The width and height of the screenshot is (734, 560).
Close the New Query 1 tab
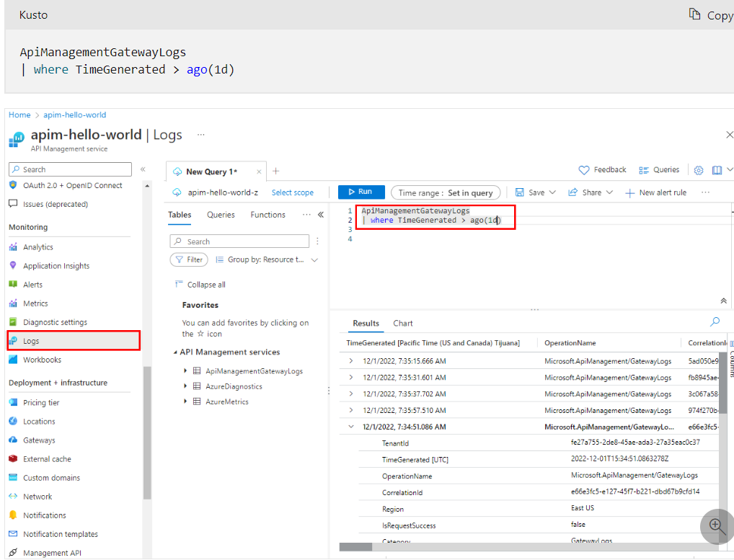pos(259,172)
